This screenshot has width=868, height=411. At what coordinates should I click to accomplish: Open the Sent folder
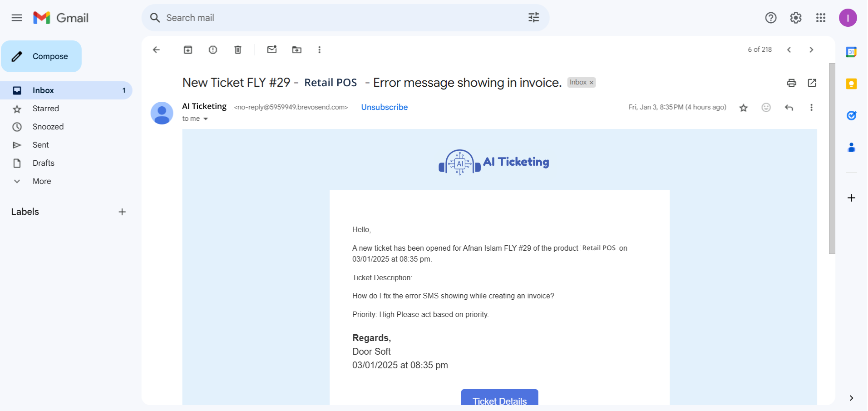click(x=41, y=145)
